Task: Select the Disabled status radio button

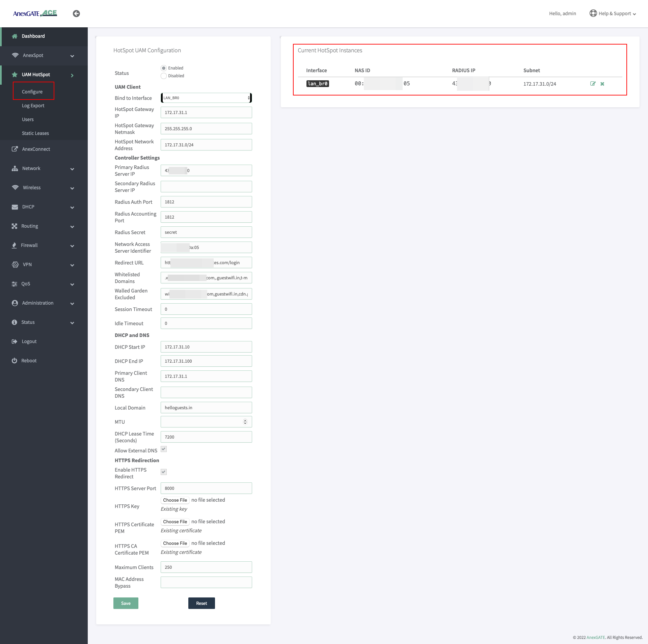Action: click(164, 76)
